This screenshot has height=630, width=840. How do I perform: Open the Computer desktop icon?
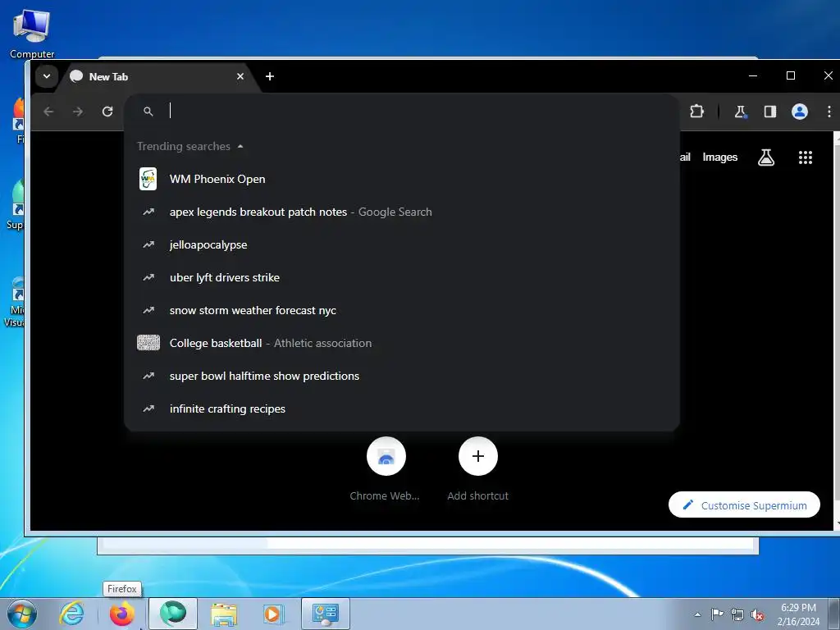[32, 34]
